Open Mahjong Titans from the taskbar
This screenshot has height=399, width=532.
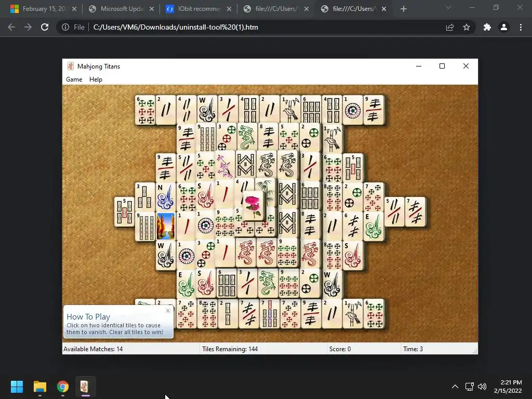tap(85, 387)
